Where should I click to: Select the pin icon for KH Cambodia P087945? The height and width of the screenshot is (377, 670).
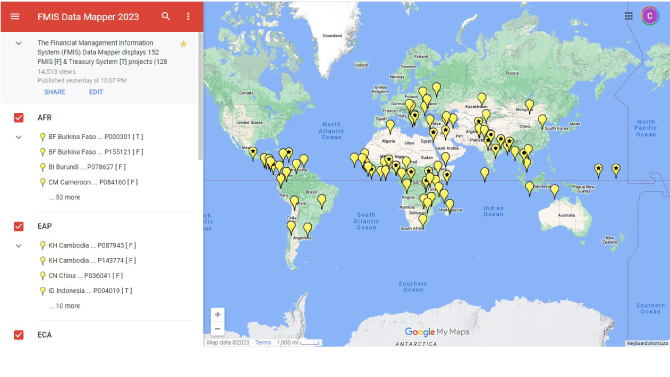42,246
